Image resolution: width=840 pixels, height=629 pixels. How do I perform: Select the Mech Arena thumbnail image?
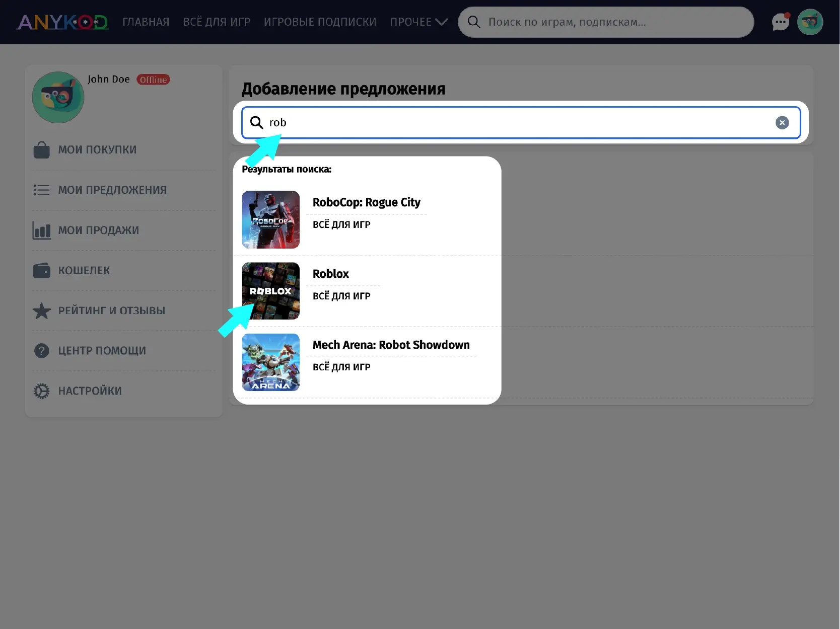(271, 362)
